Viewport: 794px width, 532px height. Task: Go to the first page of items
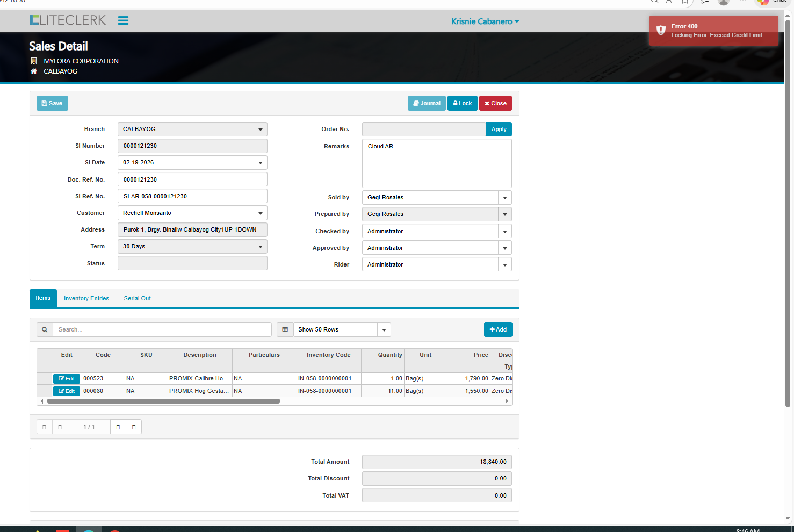coord(44,427)
